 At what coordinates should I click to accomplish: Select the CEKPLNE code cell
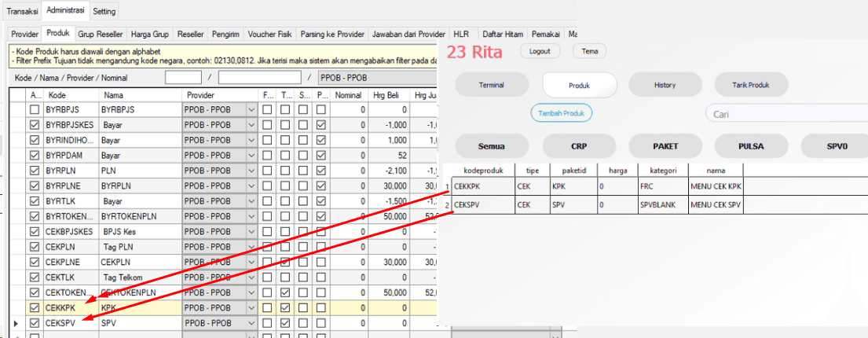[x=71, y=262]
